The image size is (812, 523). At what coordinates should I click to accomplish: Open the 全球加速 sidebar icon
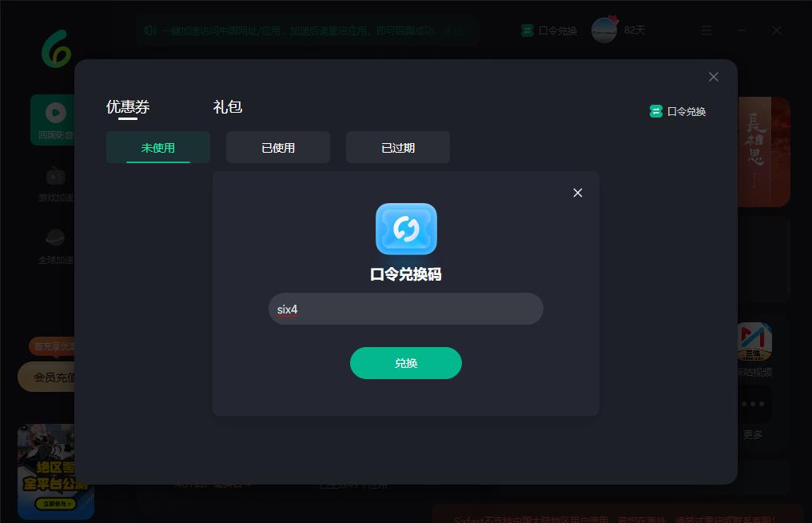[x=55, y=246]
